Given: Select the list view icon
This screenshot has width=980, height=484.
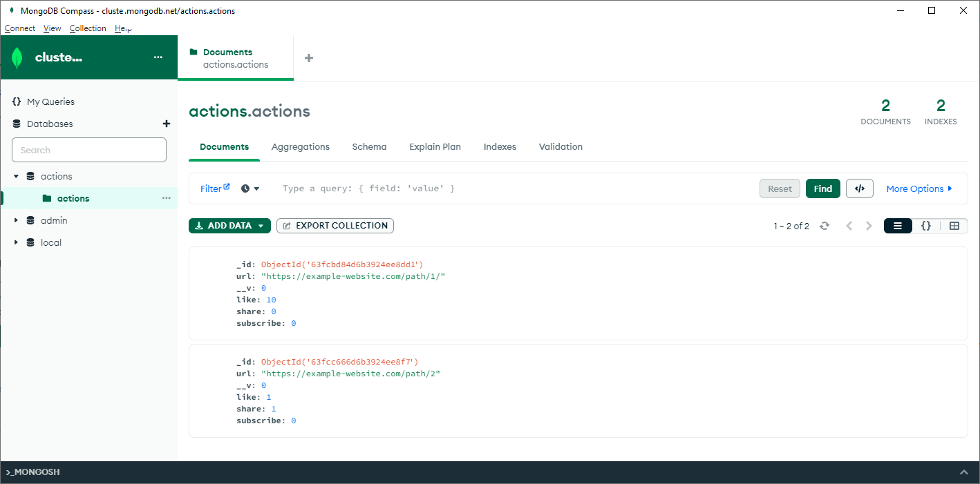Looking at the screenshot, I should tap(898, 226).
